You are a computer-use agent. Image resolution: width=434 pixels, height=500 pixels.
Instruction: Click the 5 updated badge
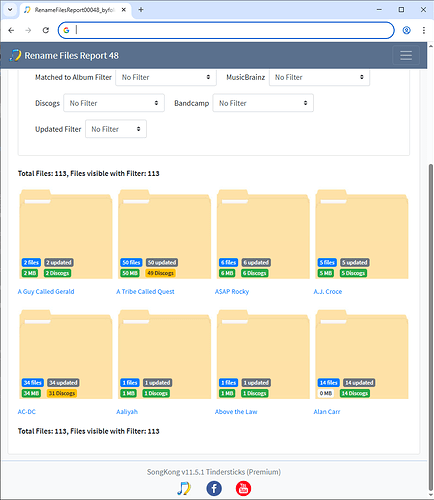pos(355,262)
